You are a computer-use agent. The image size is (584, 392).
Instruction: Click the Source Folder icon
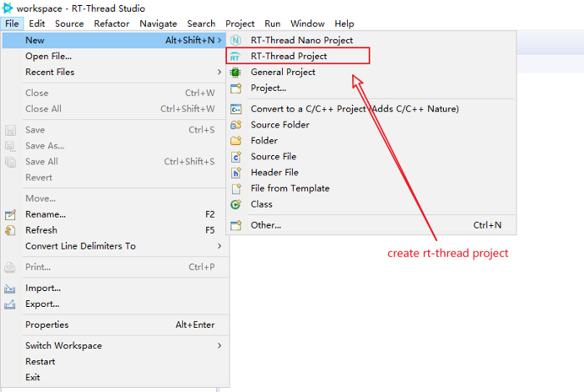(x=236, y=125)
